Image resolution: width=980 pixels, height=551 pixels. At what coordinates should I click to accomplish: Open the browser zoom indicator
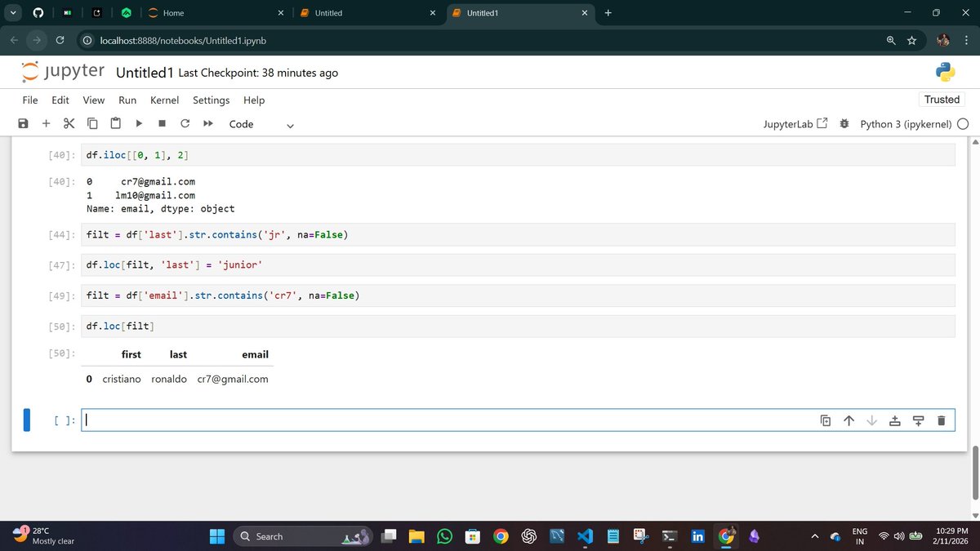click(891, 40)
